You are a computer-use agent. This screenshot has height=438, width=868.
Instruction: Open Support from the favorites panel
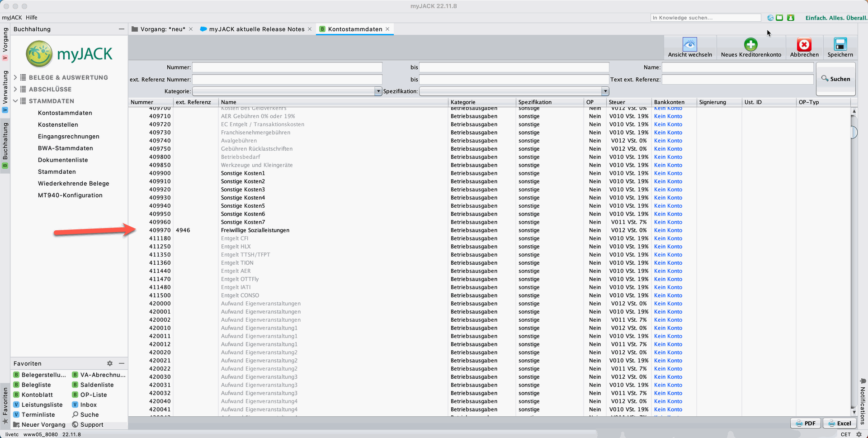coord(92,425)
